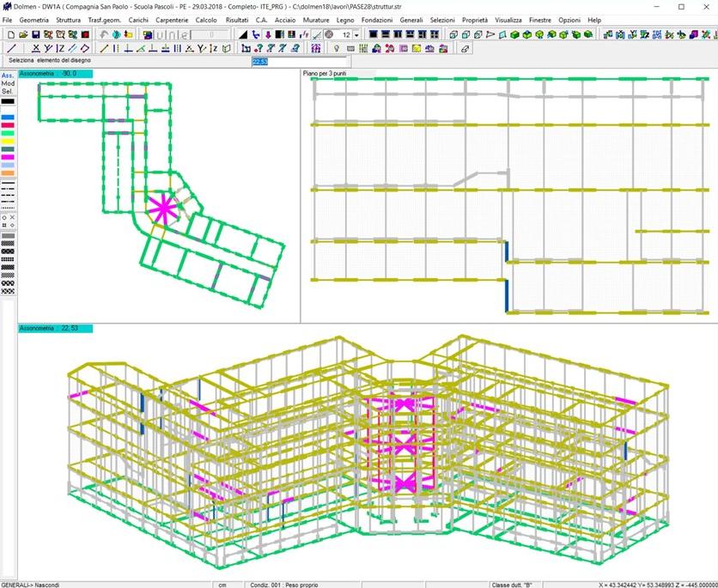Click the downward purple arrow icon
The image size is (718, 588).
click(x=268, y=34)
